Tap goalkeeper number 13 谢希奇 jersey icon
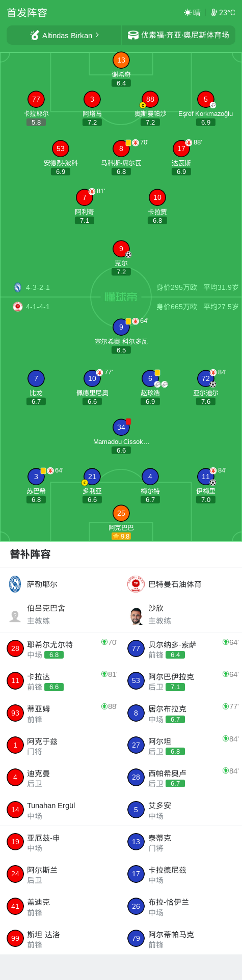This screenshot has width=242, height=980. point(121,60)
